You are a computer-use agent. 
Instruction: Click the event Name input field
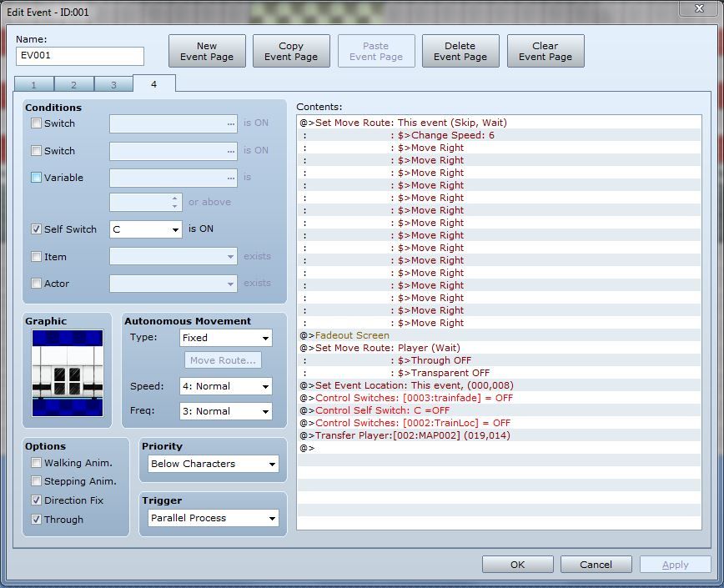(x=80, y=56)
